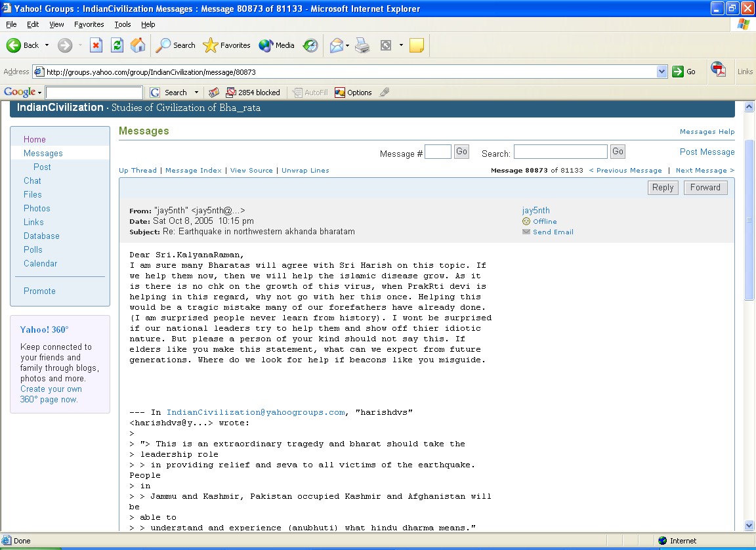Open the Tools menu

[123, 24]
